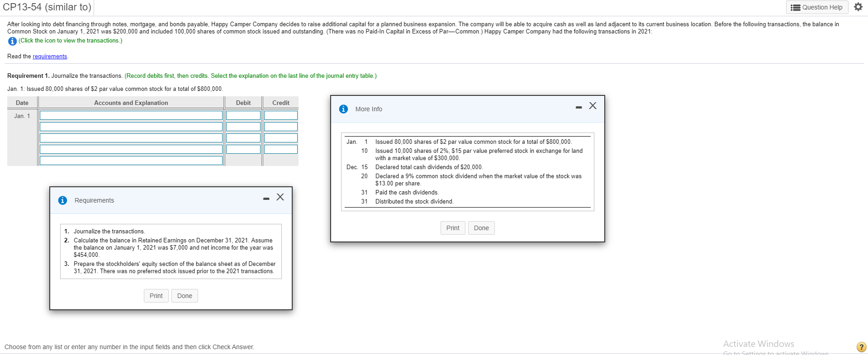
Task: Open the settings gear icon
Action: point(858,7)
